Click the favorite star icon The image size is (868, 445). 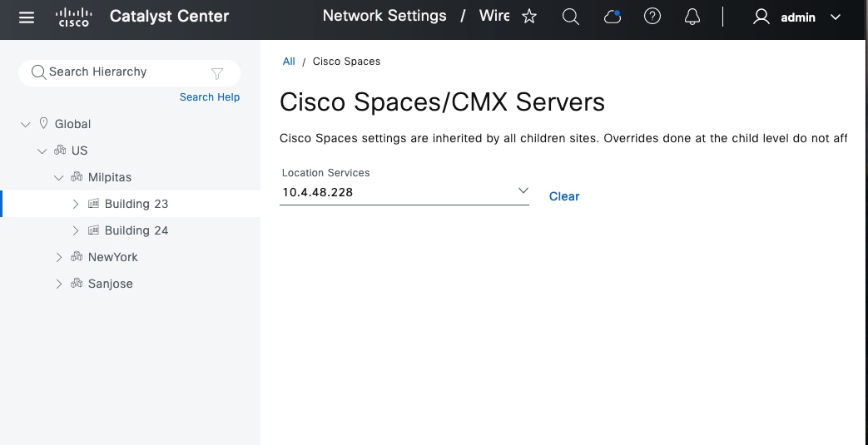click(529, 17)
